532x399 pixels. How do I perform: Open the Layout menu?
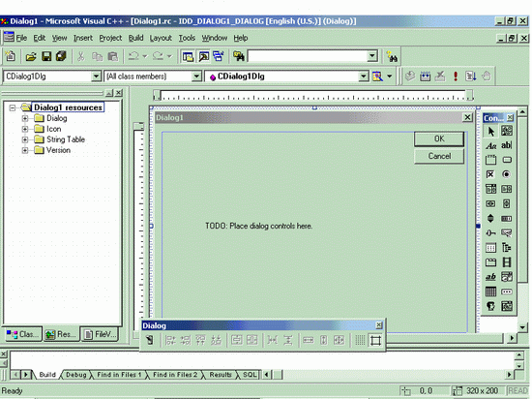(161, 38)
